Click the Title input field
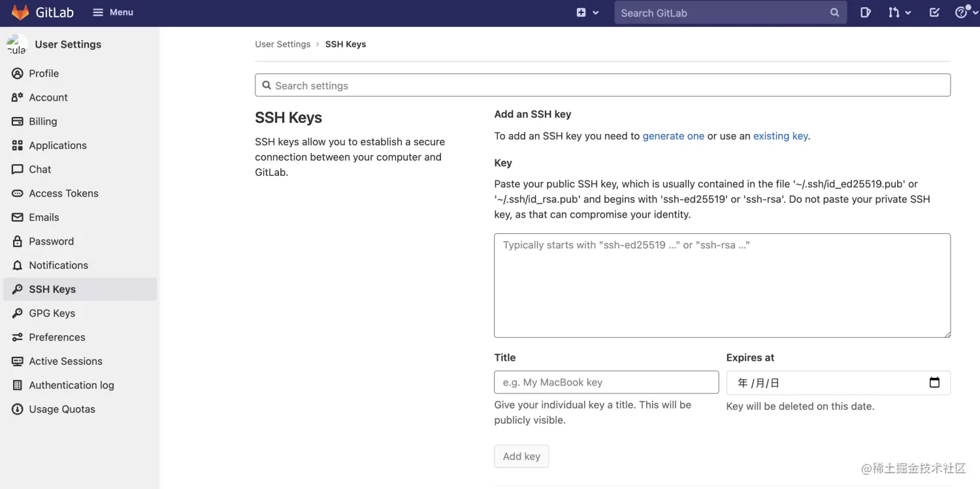 pyautogui.click(x=606, y=382)
